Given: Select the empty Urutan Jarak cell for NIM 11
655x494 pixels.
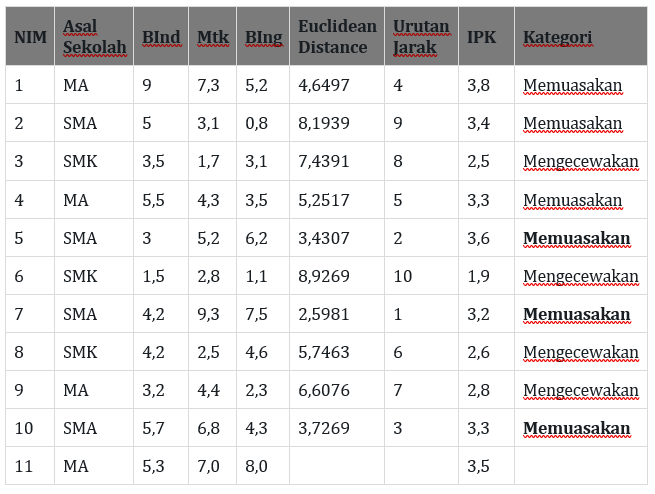Looking at the screenshot, I should (x=421, y=466).
